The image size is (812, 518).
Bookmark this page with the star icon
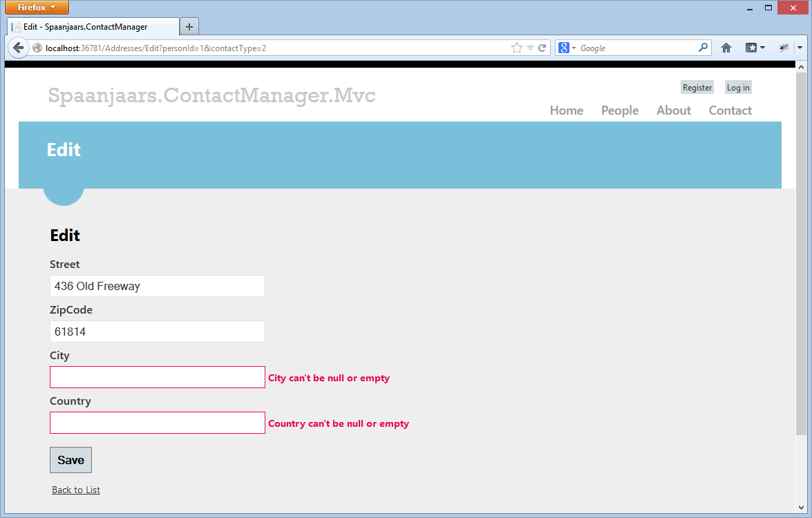(517, 48)
